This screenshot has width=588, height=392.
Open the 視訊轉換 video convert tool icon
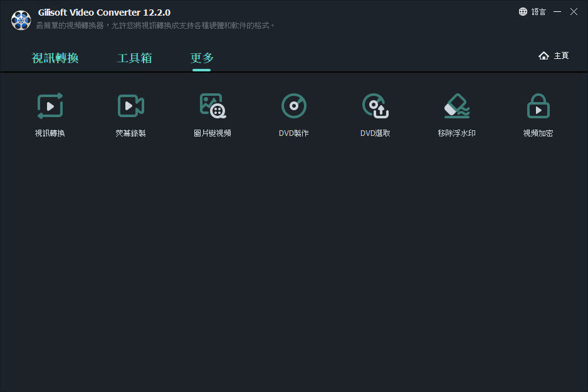point(50,106)
